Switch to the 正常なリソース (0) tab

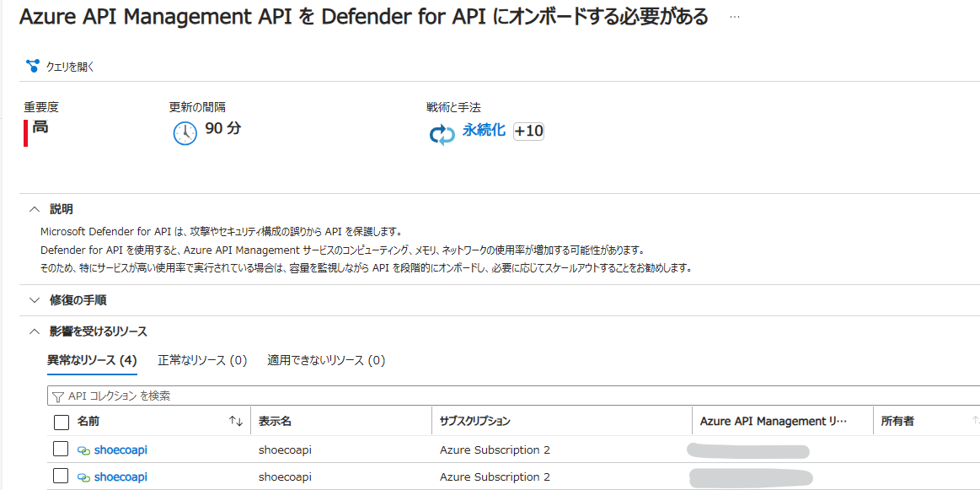pos(202,360)
